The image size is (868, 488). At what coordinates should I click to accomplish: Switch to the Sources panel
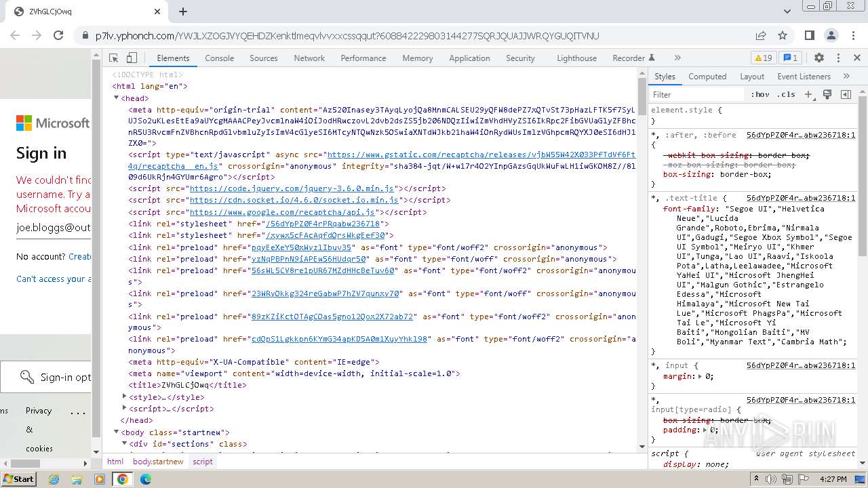coord(264,58)
